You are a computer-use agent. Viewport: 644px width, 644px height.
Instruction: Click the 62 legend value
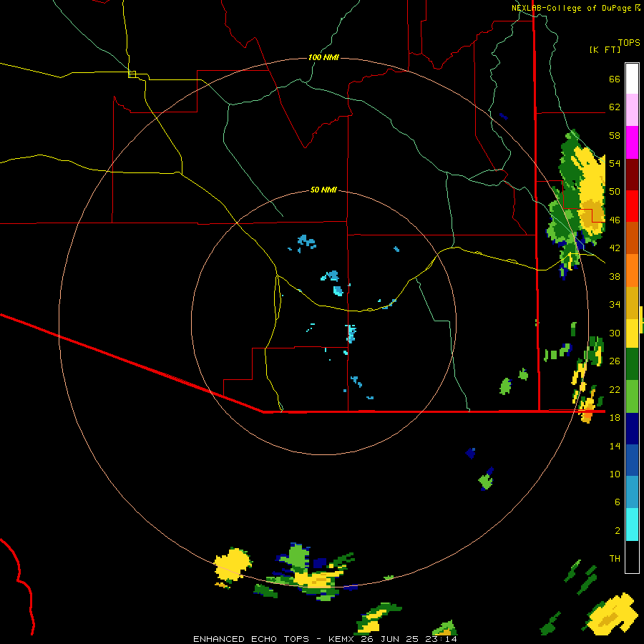(615, 107)
